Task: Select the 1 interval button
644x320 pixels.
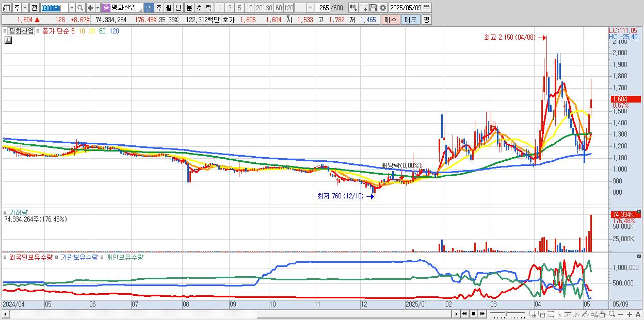Action: tap(219, 8)
